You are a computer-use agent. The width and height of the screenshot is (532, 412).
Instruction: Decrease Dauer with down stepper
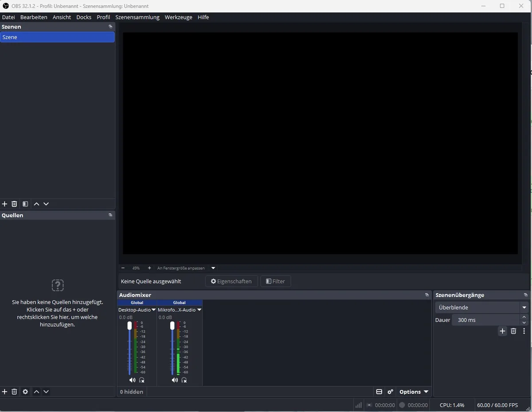coord(524,323)
